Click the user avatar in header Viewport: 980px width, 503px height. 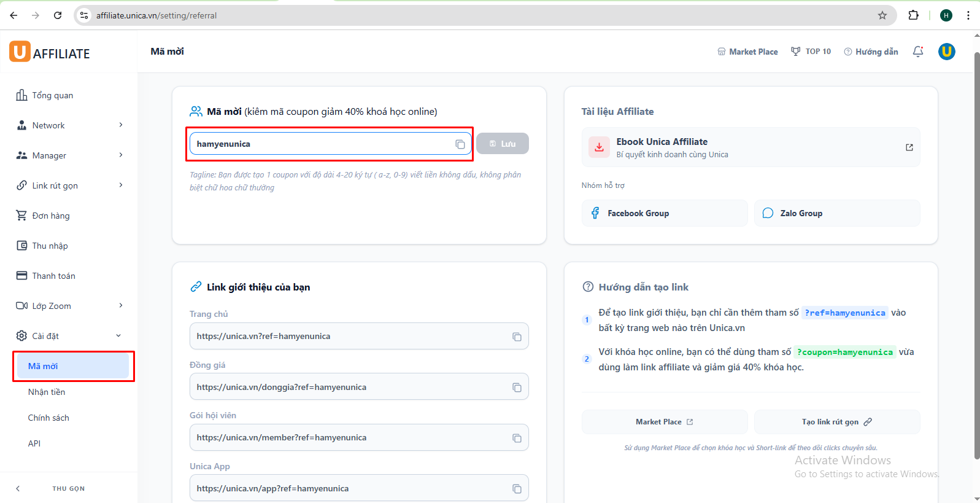946,52
